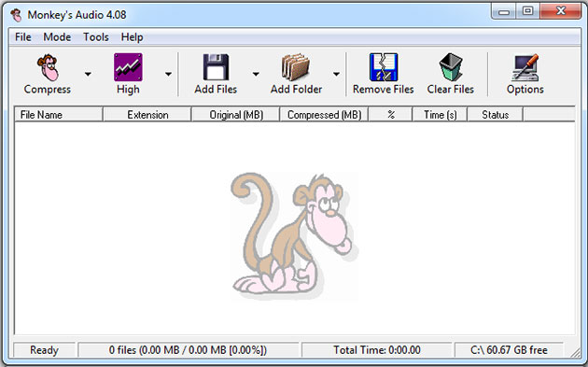Expand the Add Files dropdown arrow
This screenshot has width=588, height=367.
(x=256, y=74)
